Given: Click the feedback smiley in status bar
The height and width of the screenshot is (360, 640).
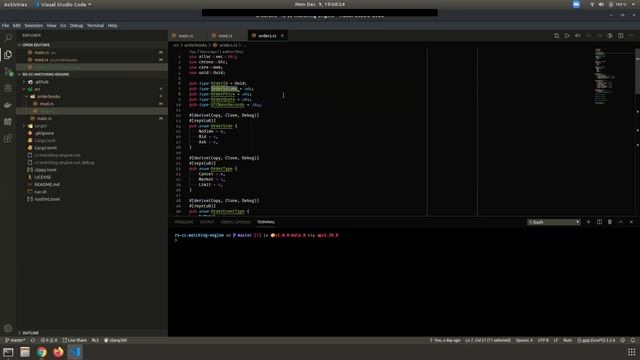Looking at the screenshot, I should click(622, 340).
